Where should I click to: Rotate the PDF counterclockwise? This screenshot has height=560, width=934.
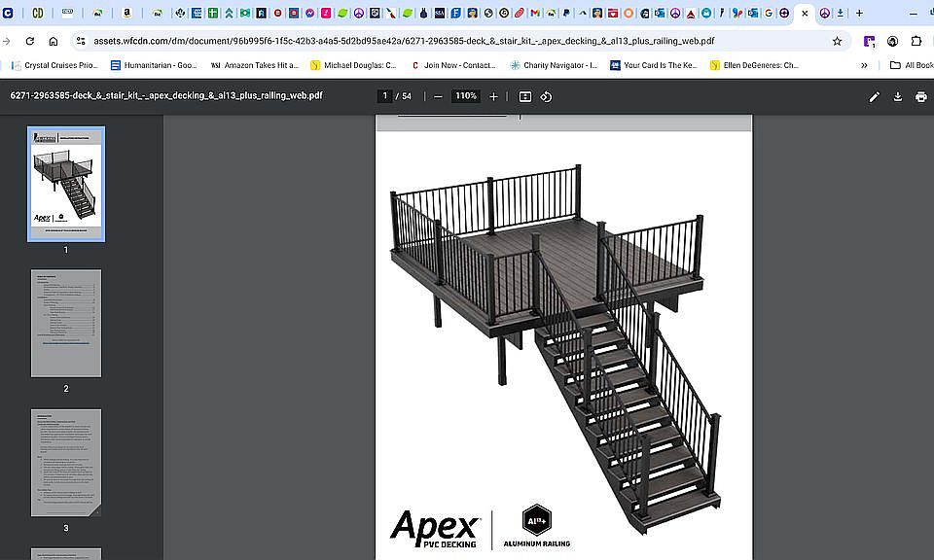coord(546,96)
